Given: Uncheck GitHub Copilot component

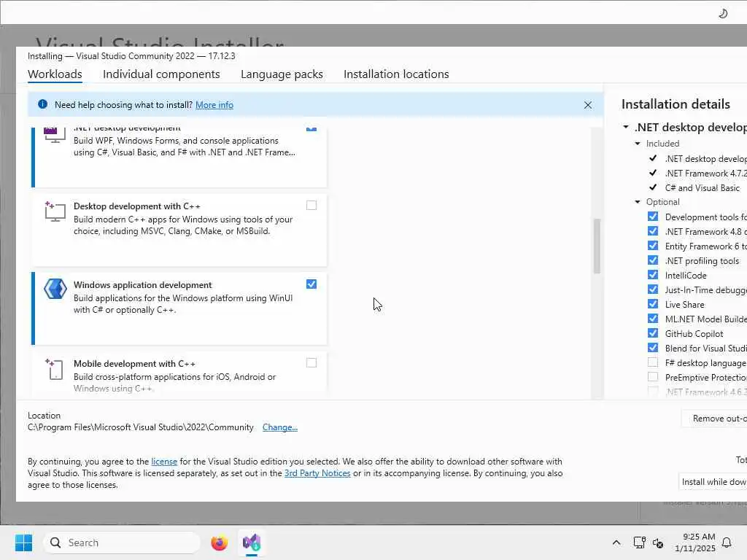Looking at the screenshot, I should (x=653, y=333).
